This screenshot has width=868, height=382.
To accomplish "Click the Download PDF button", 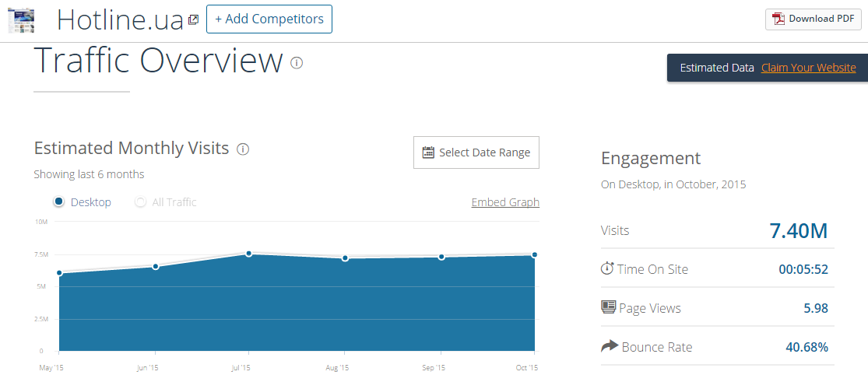I will 813,19.
